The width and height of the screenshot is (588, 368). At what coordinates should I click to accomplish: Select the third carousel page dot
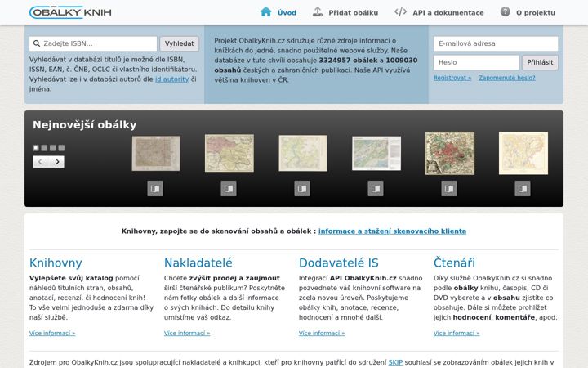tap(53, 148)
